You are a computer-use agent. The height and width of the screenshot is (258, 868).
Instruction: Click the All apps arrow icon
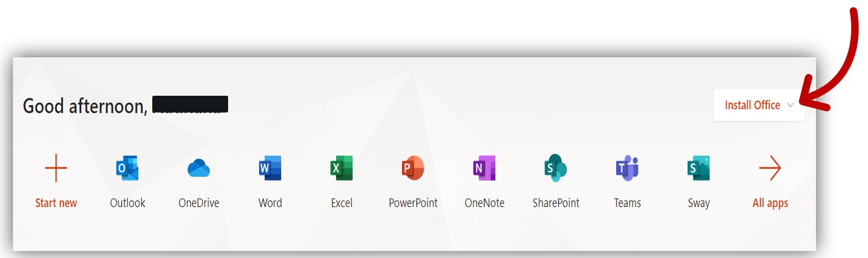click(x=770, y=168)
